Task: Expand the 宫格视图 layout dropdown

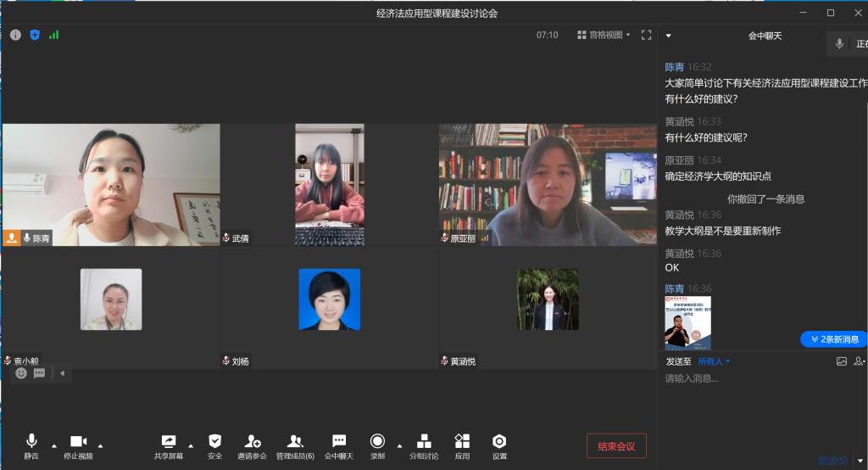Action: (x=604, y=35)
